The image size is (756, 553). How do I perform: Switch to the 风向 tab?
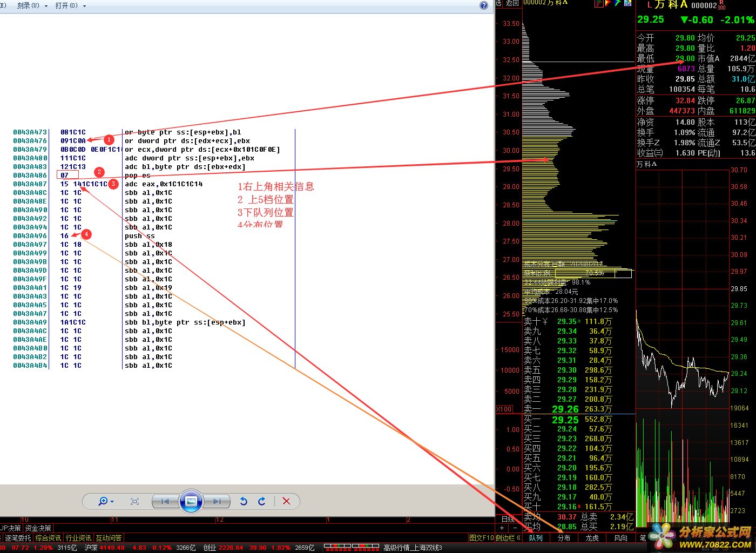pyautogui.click(x=620, y=538)
